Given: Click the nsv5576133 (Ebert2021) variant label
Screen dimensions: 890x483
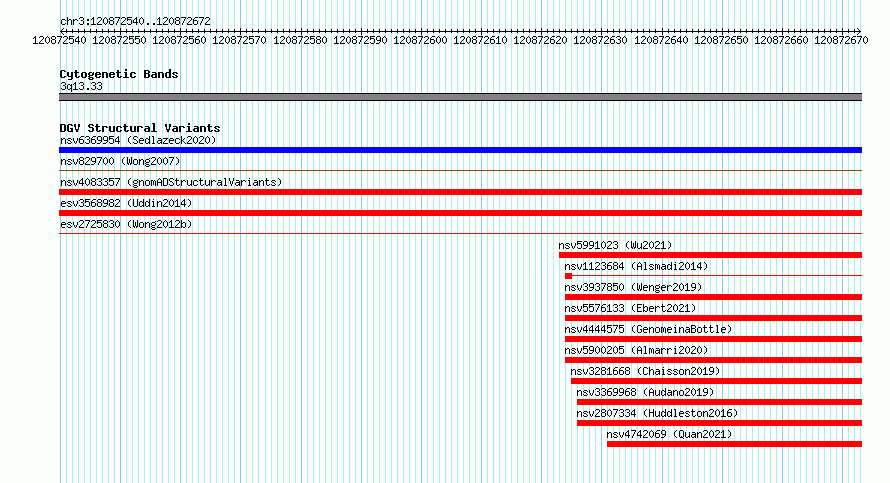Looking at the screenshot, I should [x=630, y=308].
